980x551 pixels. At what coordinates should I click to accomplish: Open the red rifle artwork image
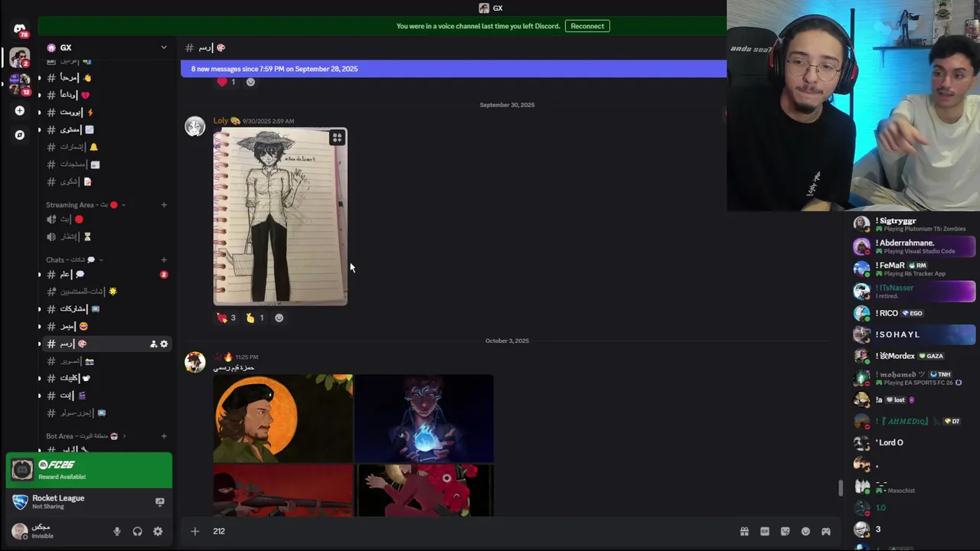click(283, 490)
